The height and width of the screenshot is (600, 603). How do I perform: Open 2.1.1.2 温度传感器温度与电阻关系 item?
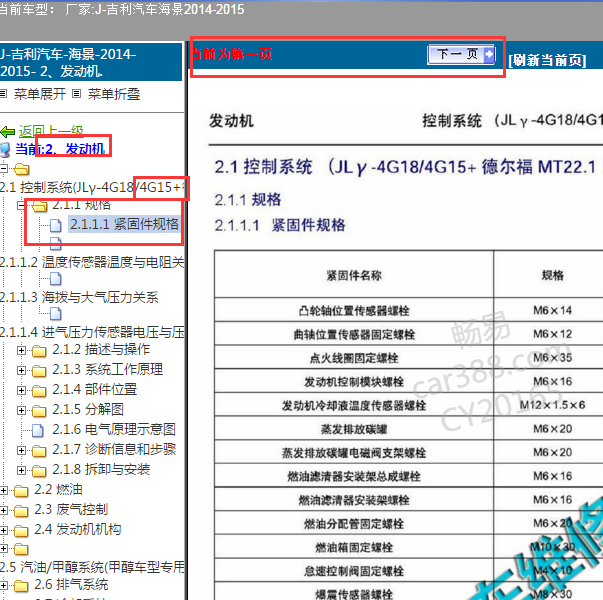pos(92,262)
